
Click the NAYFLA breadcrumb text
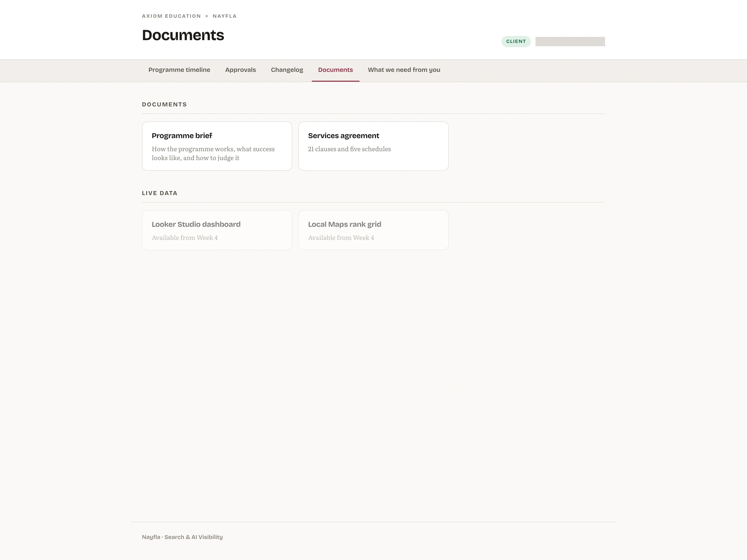225,16
